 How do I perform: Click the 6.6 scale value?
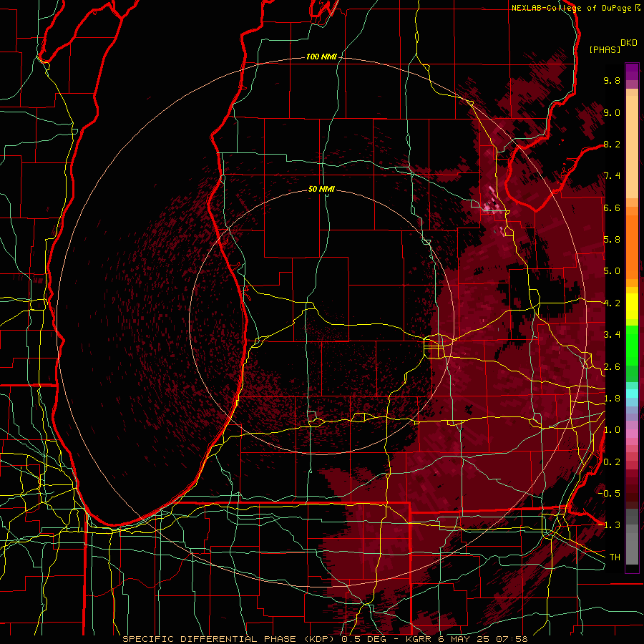612,208
